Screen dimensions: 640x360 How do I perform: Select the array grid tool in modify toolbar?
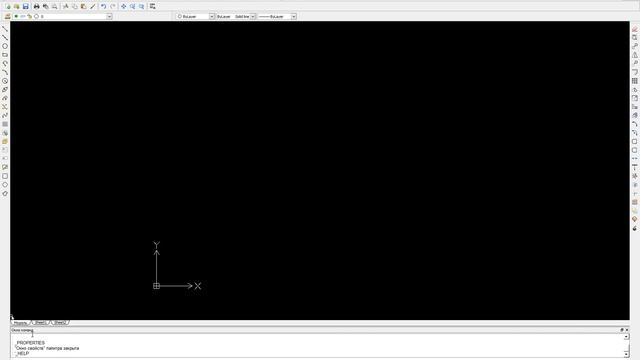coord(635,81)
